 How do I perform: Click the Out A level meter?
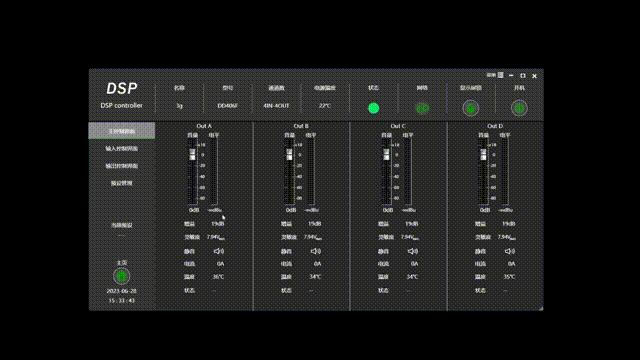coord(214,171)
